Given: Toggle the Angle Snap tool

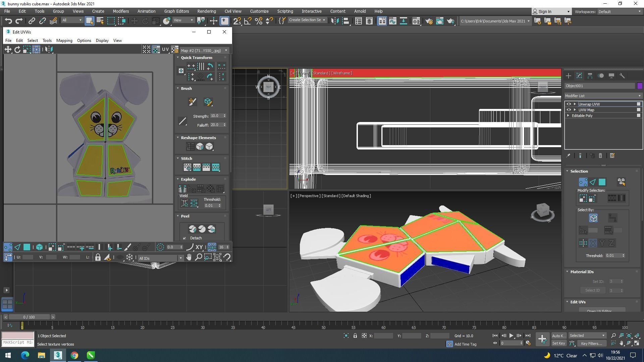Looking at the screenshot, I should pos(248,21).
